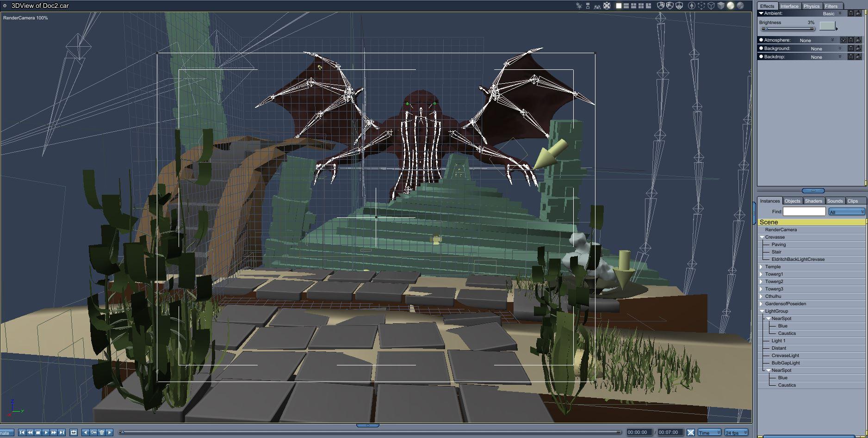Go to the first frame of the animation

coord(22,432)
